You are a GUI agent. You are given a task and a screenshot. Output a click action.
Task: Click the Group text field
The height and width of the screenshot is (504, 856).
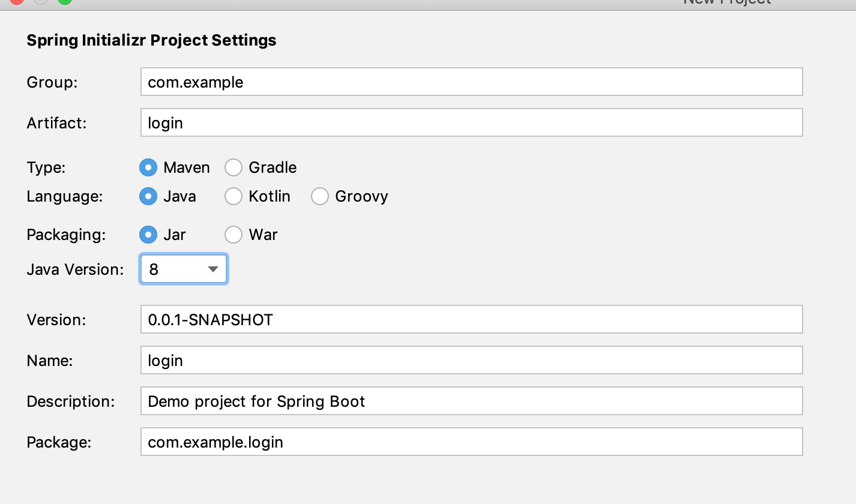471,82
